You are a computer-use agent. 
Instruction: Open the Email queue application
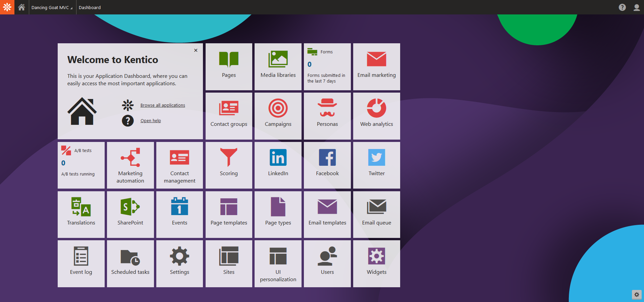point(377,214)
